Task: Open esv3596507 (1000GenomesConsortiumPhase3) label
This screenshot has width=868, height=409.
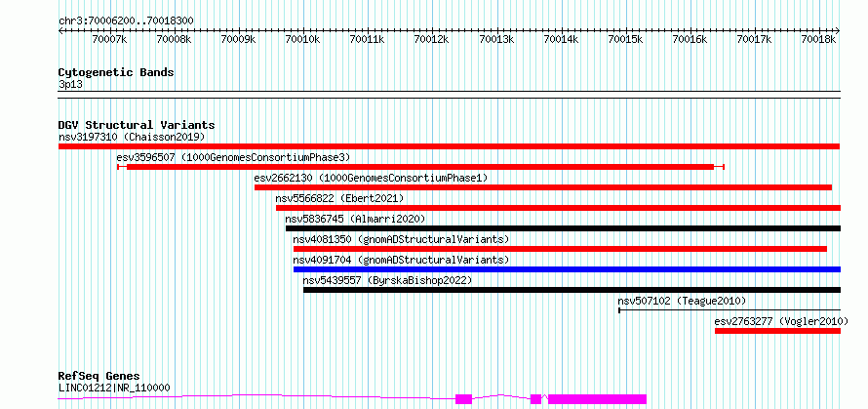Action: click(x=234, y=157)
